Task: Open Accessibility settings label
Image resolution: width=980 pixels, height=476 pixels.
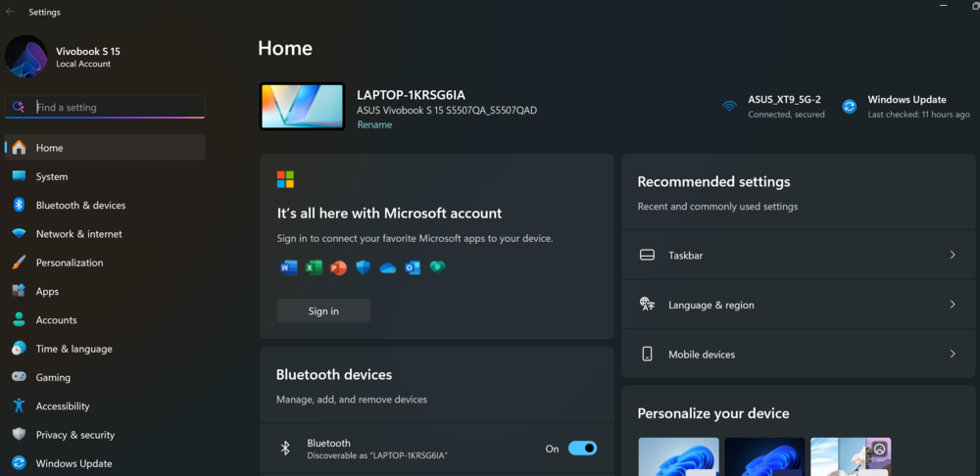Action: tap(63, 406)
